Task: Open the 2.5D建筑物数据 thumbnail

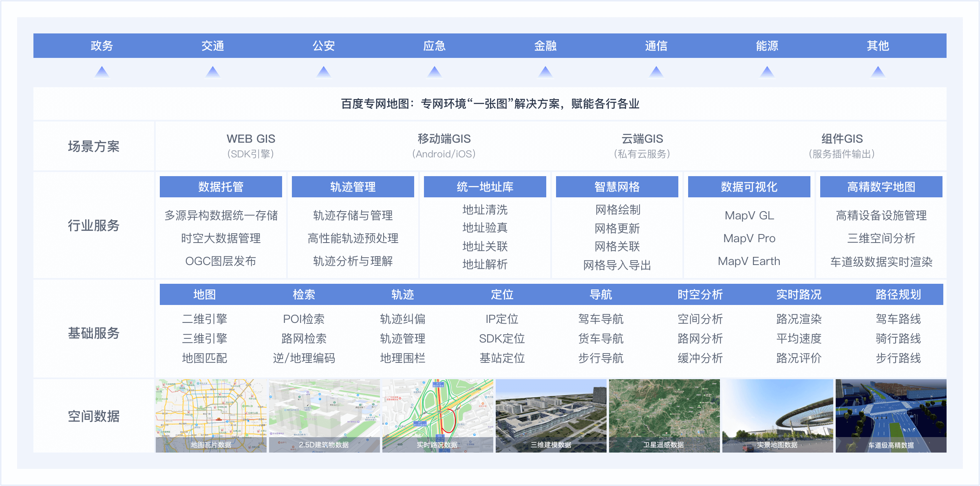Action: [x=324, y=416]
